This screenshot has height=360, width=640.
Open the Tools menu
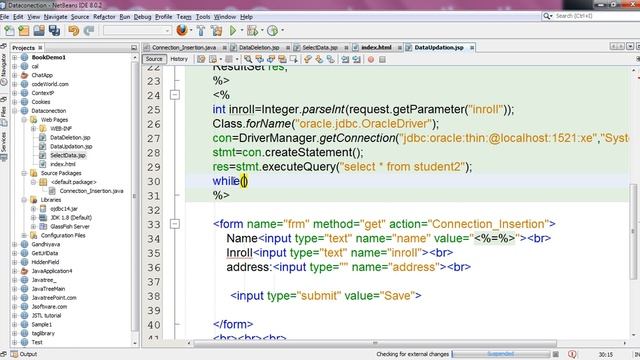tap(203, 17)
